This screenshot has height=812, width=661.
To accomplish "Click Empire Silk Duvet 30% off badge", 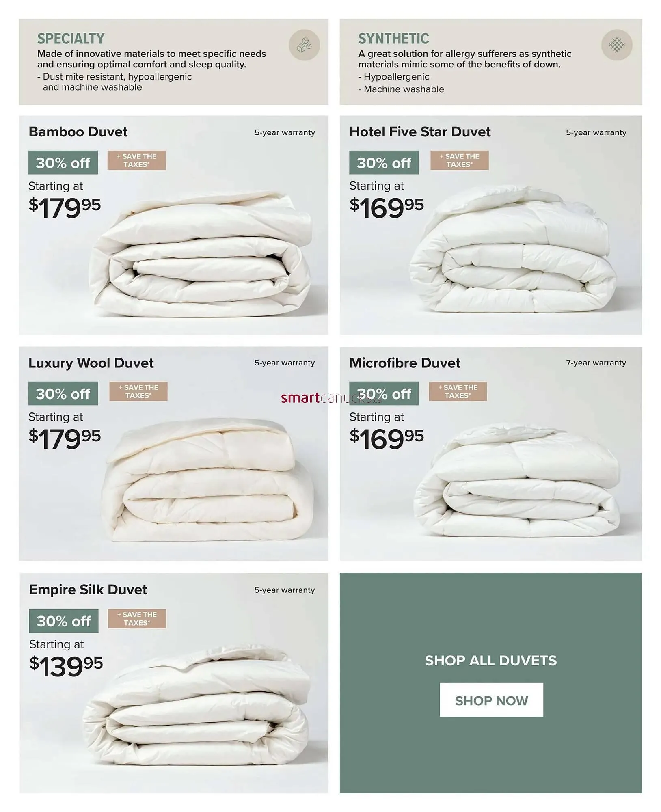I will (64, 621).
